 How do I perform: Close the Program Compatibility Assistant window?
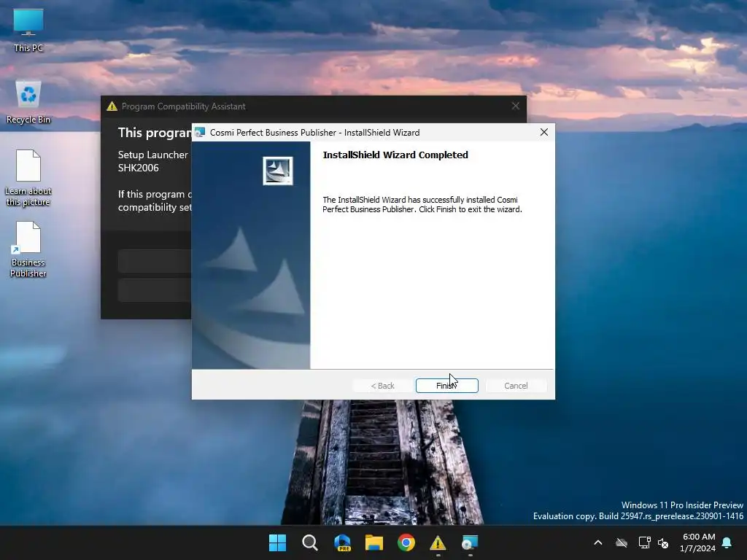click(516, 106)
